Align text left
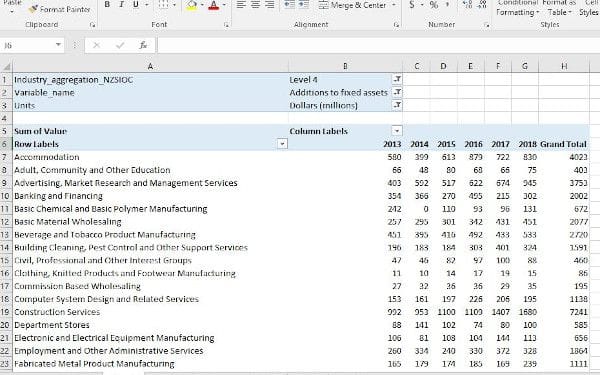 [241, 5]
